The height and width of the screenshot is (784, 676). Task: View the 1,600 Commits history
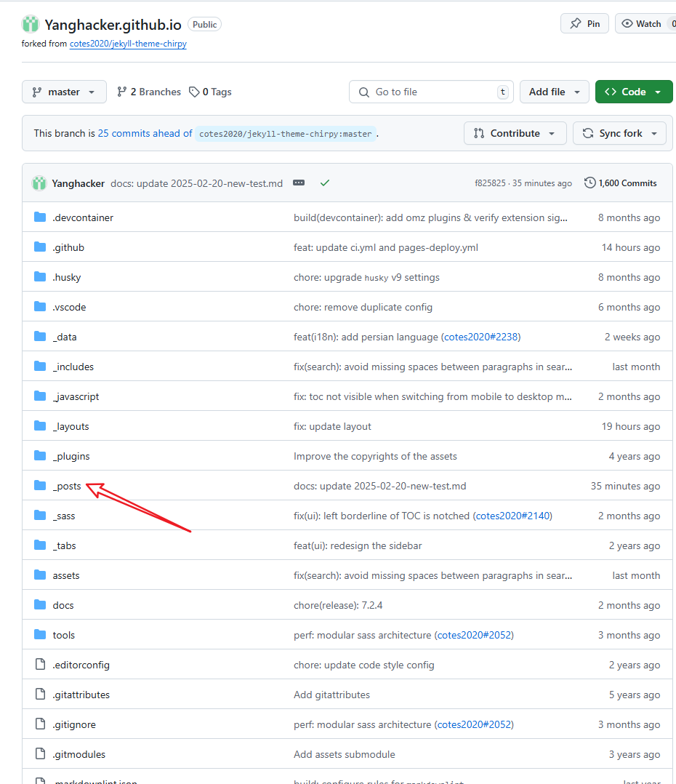[621, 183]
